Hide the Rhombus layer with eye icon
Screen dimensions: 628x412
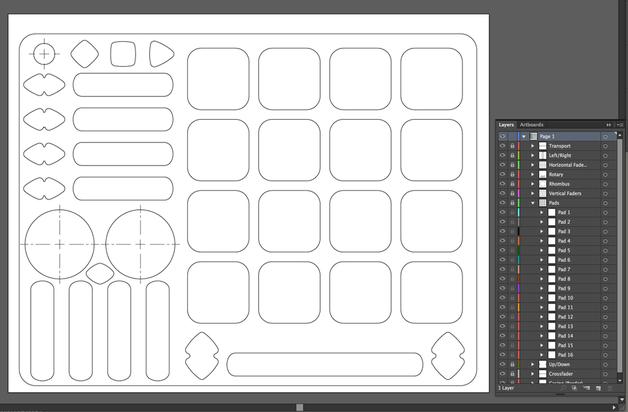503,184
